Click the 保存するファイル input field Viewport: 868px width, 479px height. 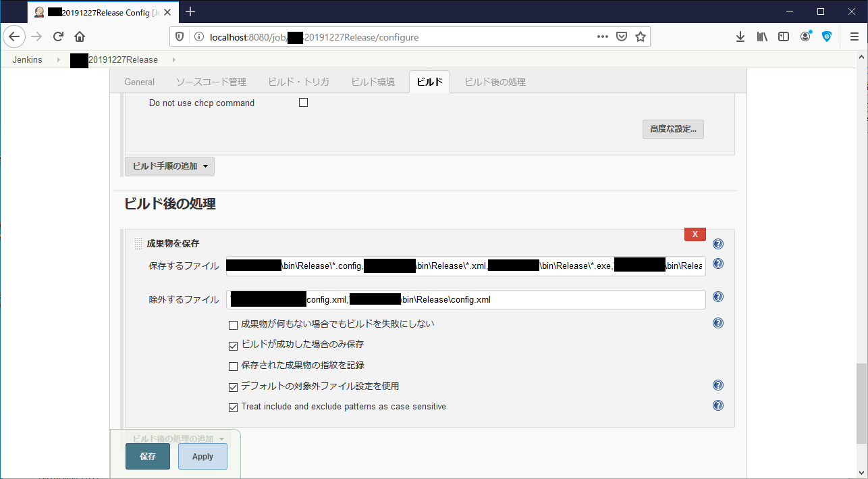pos(466,266)
